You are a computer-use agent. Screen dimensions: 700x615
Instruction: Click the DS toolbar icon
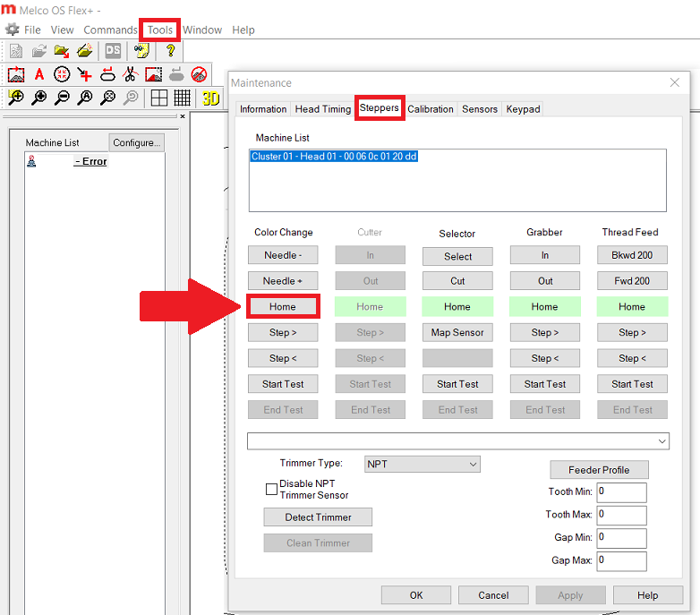pos(113,51)
